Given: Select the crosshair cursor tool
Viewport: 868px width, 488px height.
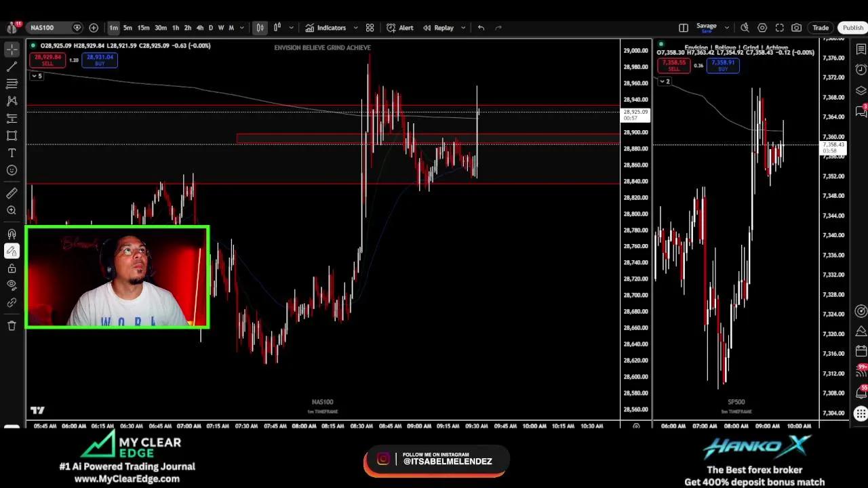Looking at the screenshot, I should [x=12, y=49].
